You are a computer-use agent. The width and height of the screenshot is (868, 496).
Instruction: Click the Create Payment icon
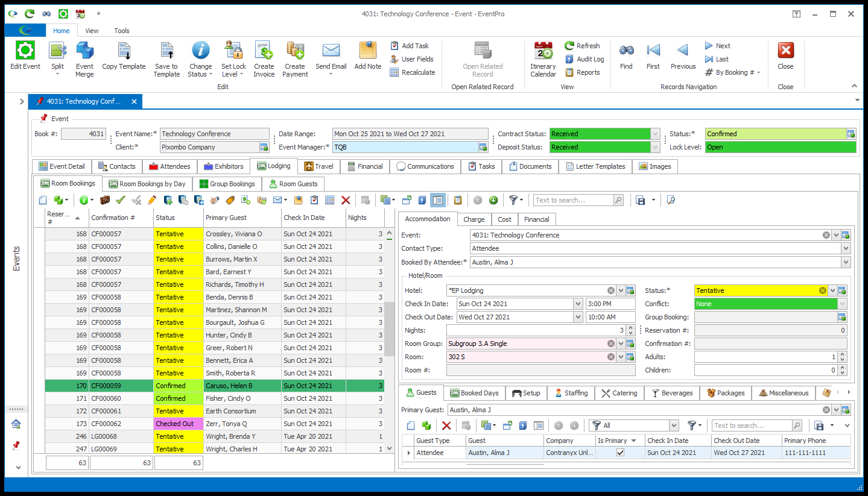[x=295, y=60]
